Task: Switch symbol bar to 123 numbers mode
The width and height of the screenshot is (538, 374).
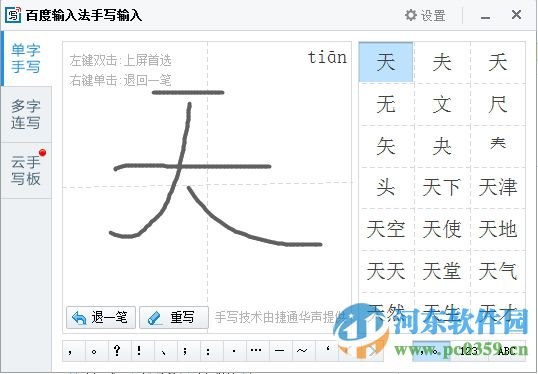Action: pyautogui.click(x=469, y=351)
